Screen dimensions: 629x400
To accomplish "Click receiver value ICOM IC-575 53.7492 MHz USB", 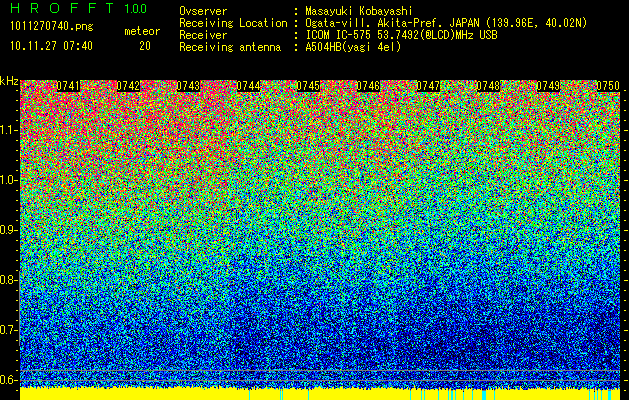I will click(402, 35).
